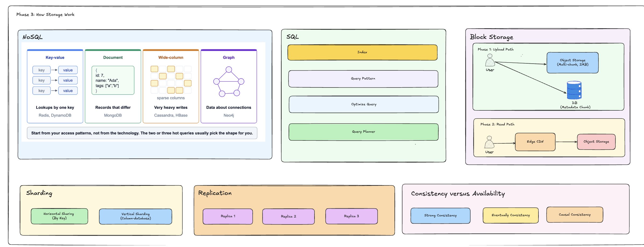
Task: Click the DB (Metadata Chunk) label
Action: pyautogui.click(x=575, y=105)
